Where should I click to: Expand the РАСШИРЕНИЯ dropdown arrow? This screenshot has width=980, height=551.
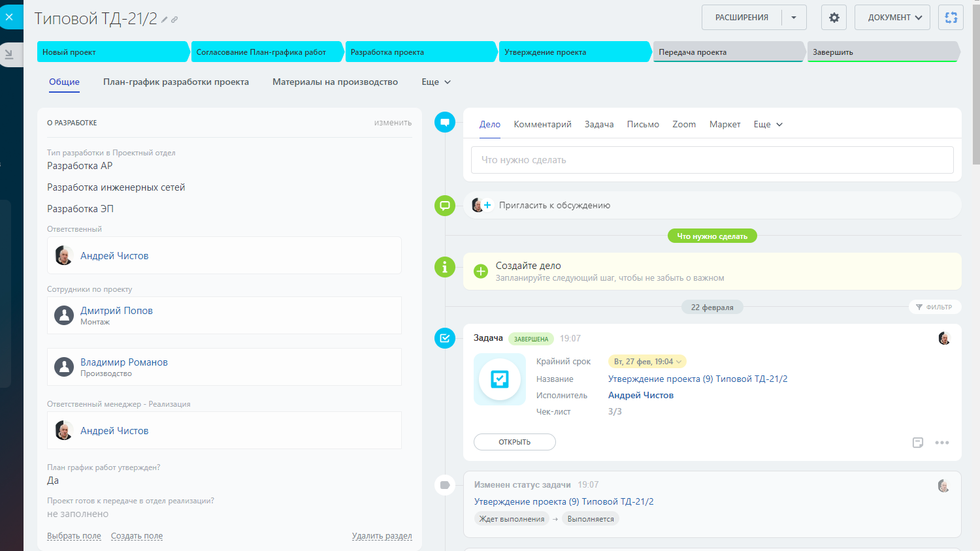[794, 18]
